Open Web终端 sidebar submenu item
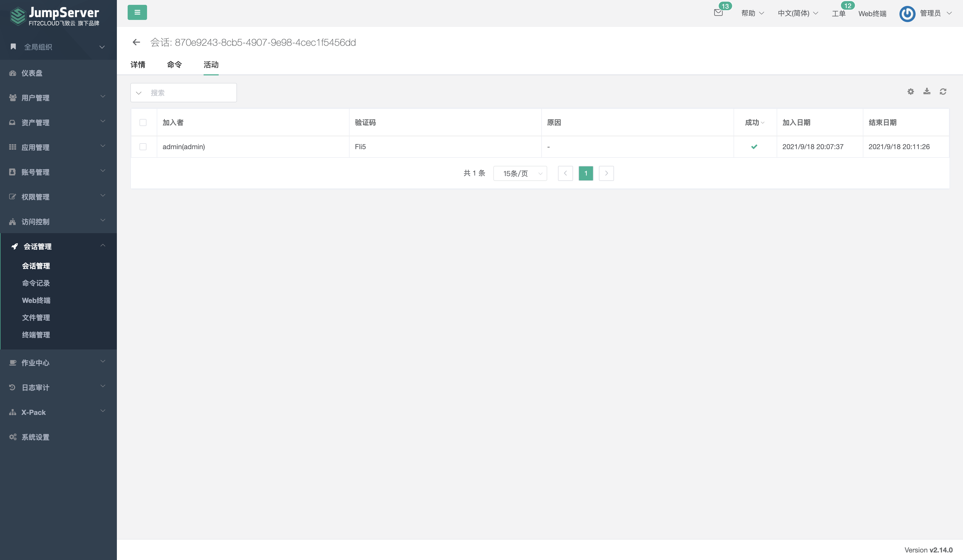The width and height of the screenshot is (963, 560). 36,300
